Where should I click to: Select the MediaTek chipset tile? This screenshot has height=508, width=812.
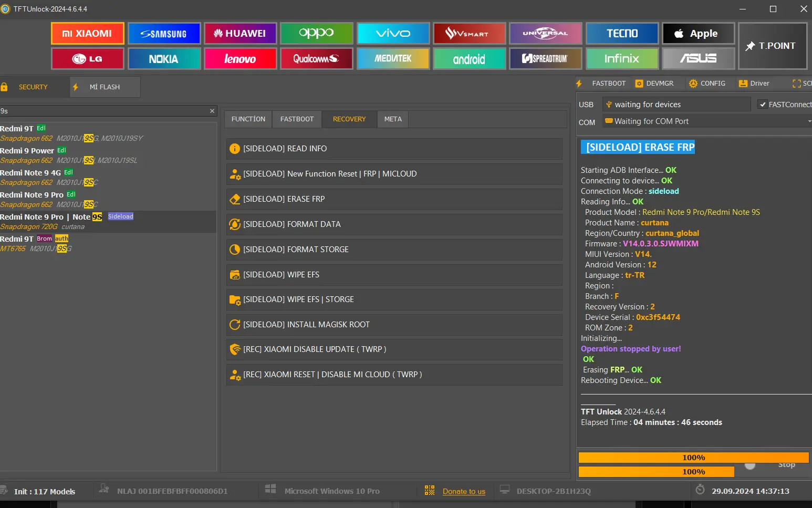point(393,59)
